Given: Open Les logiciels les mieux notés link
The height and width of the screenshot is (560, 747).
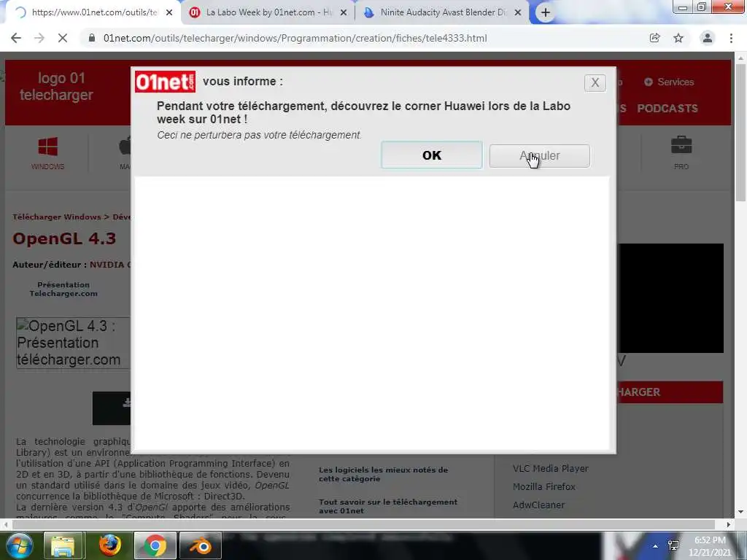Looking at the screenshot, I should point(383,474).
